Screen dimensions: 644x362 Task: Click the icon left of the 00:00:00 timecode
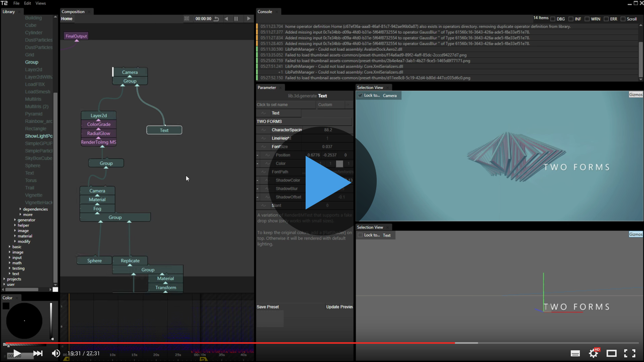(x=187, y=19)
